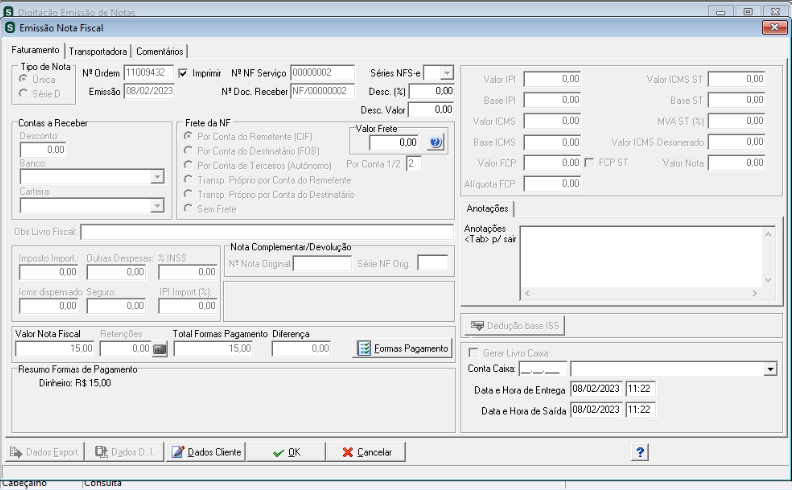The width and height of the screenshot is (792, 490).
Task: Click the Dados Export button
Action: tap(44, 452)
